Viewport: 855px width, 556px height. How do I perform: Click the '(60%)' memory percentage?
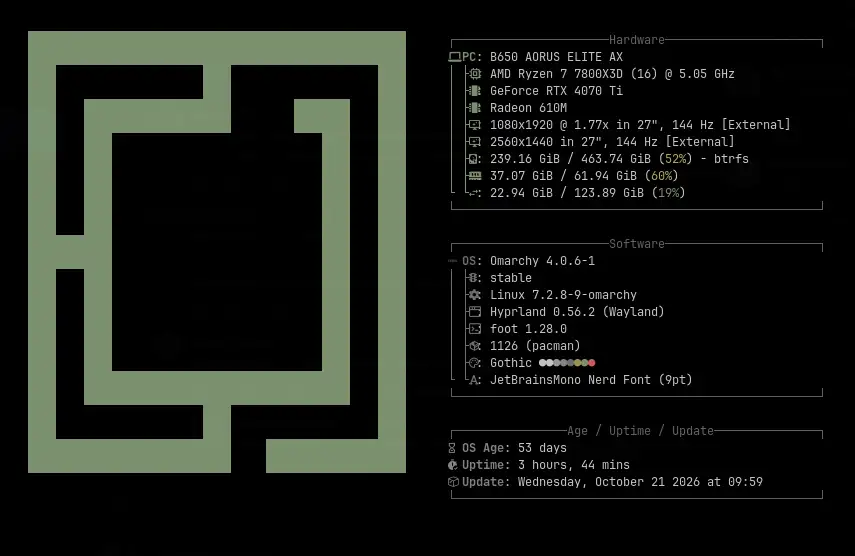tap(661, 176)
